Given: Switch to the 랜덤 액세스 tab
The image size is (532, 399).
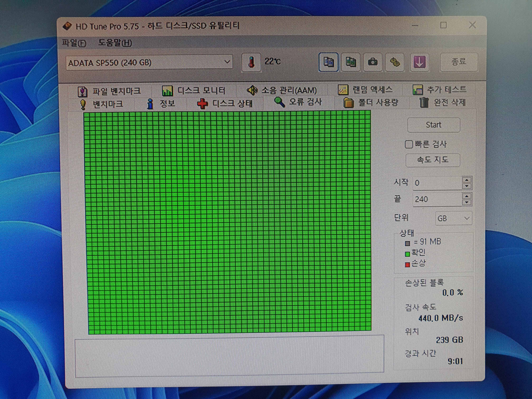Looking at the screenshot, I should pyautogui.click(x=365, y=90).
